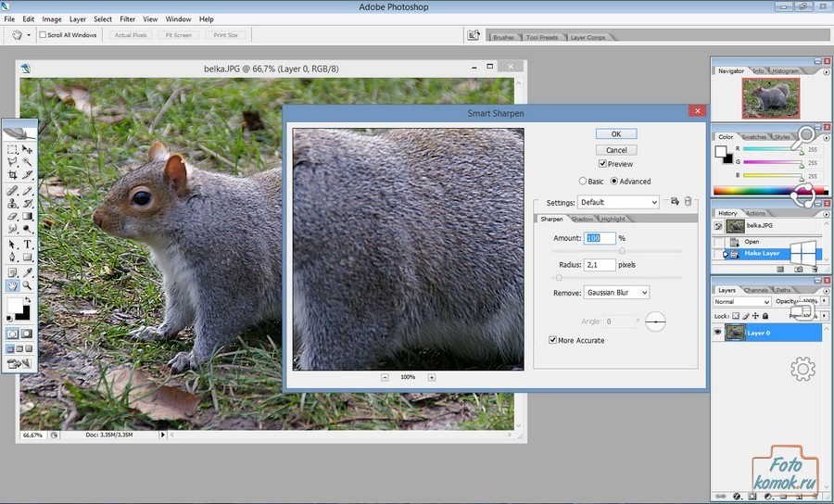The height and width of the screenshot is (504, 834).
Task: Select the Basic radio button
Action: (x=583, y=182)
